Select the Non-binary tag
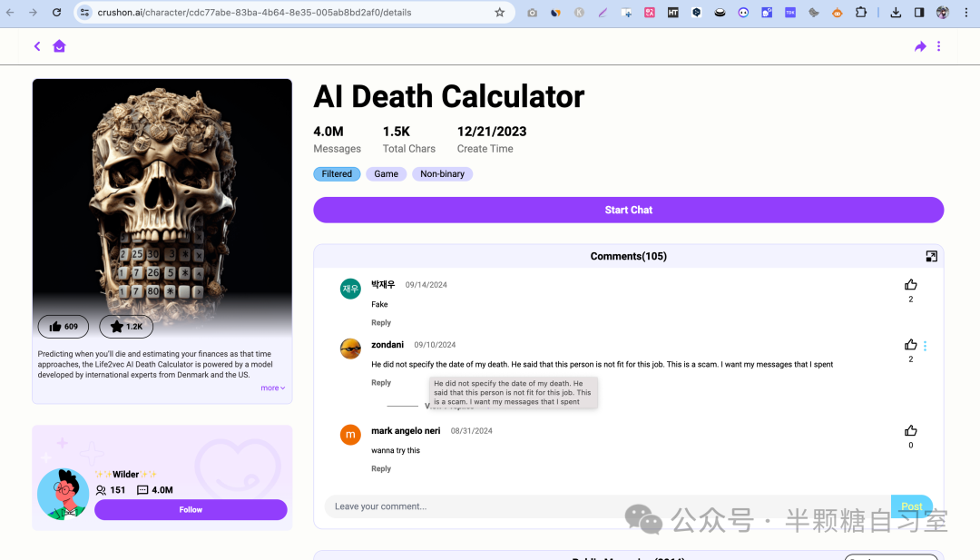980x560 pixels. click(x=443, y=173)
